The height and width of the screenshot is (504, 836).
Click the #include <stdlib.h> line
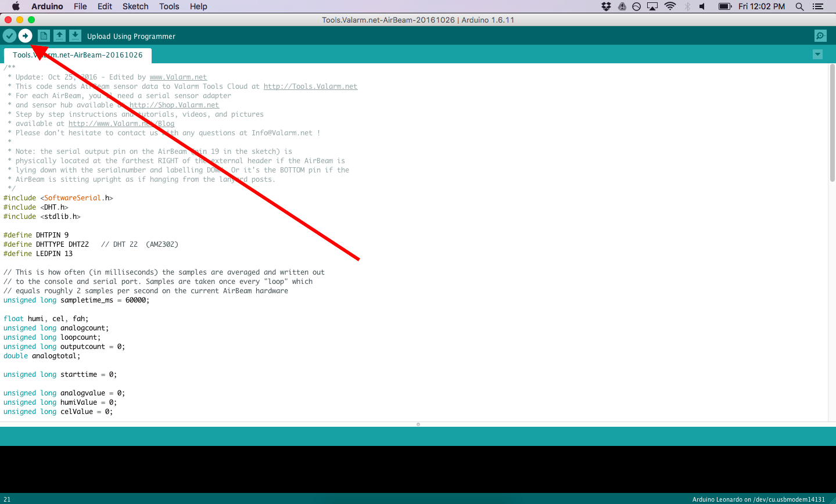[42, 217]
